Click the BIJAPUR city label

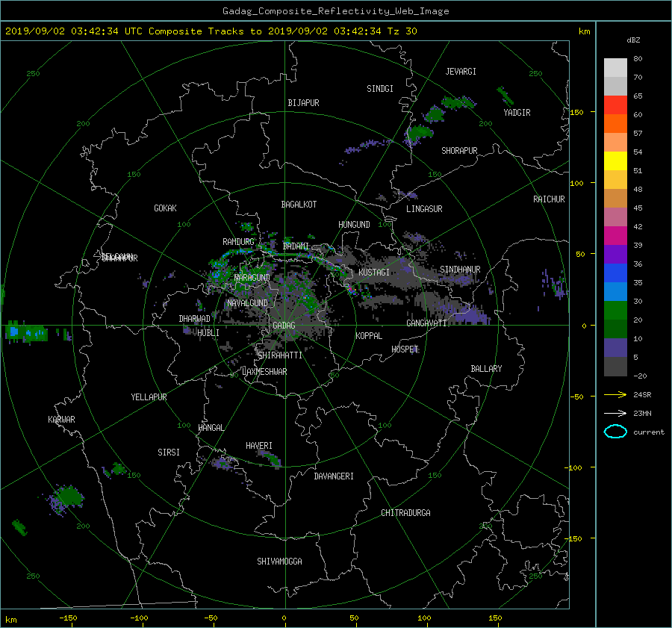coord(303,103)
